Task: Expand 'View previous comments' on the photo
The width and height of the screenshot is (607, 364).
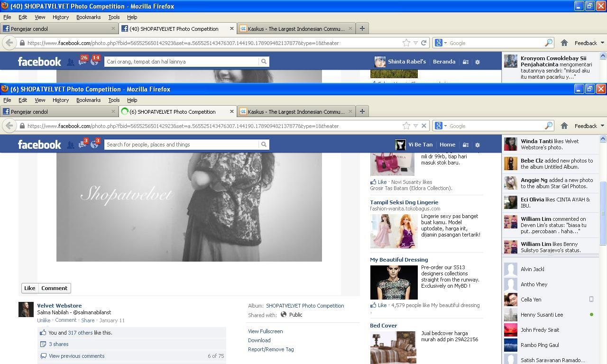Action: click(76, 356)
